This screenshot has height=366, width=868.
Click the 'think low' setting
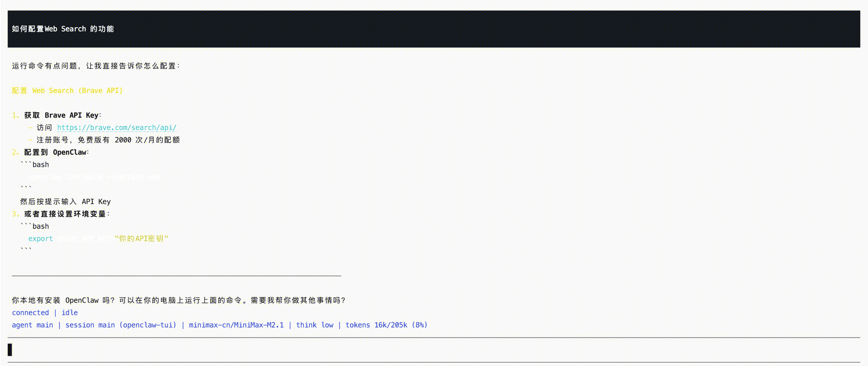315,325
